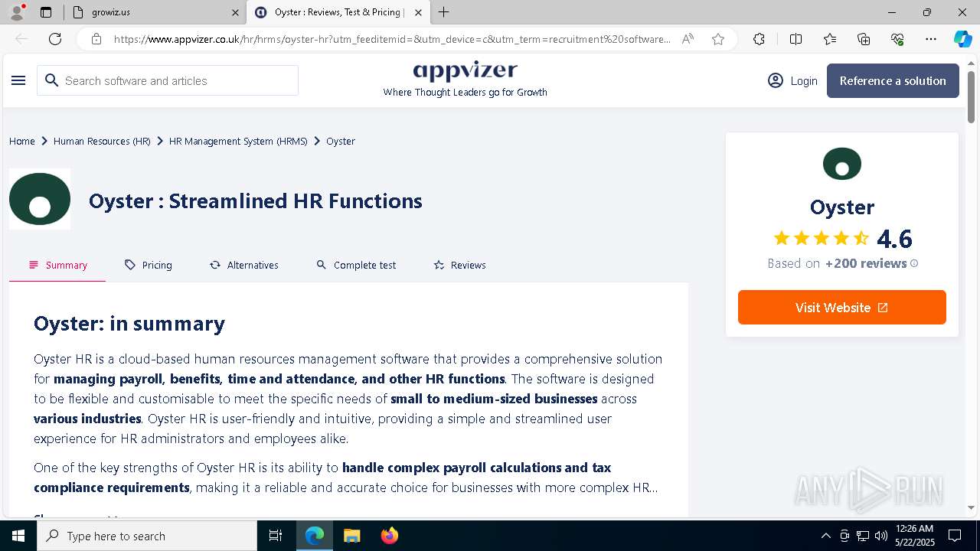Click the page vertical scrollbar
Image resolution: width=980 pixels, height=551 pixels.
pyautogui.click(x=971, y=96)
